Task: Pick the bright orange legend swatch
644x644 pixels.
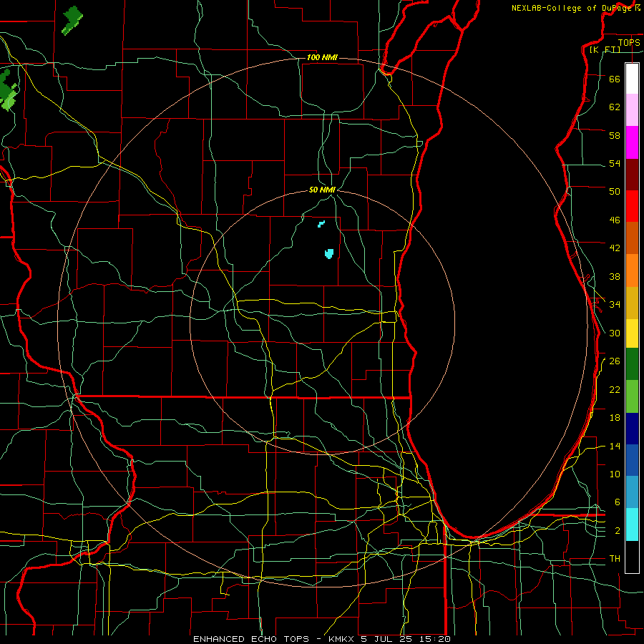Action: (632, 270)
